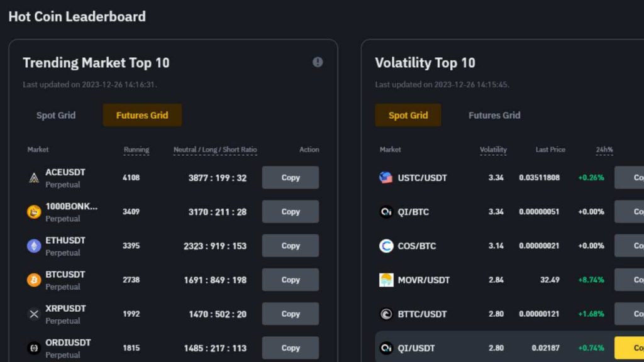Copy the ETHUSDT futures grid
This screenshot has width=644, height=362.
click(x=290, y=246)
